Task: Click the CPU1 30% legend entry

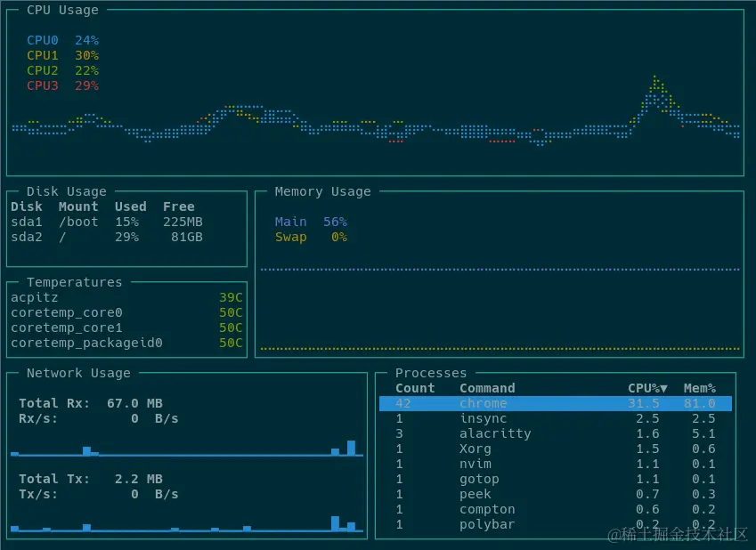Action: point(62,55)
